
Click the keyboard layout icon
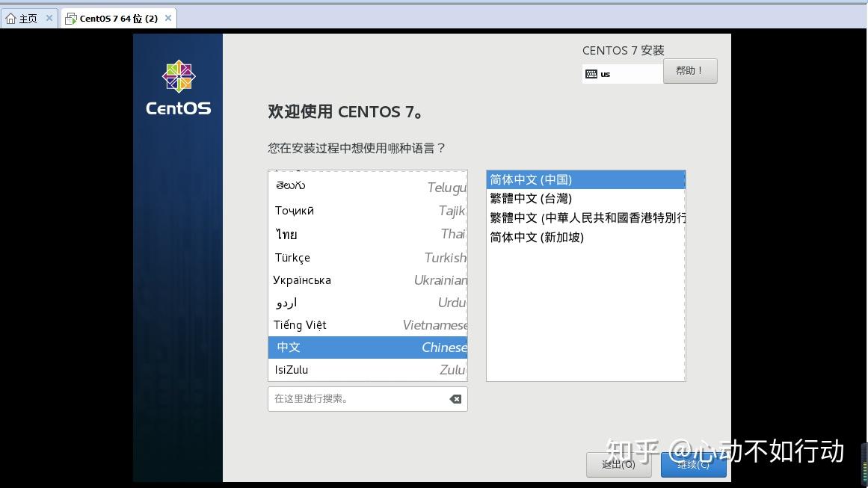(591, 74)
